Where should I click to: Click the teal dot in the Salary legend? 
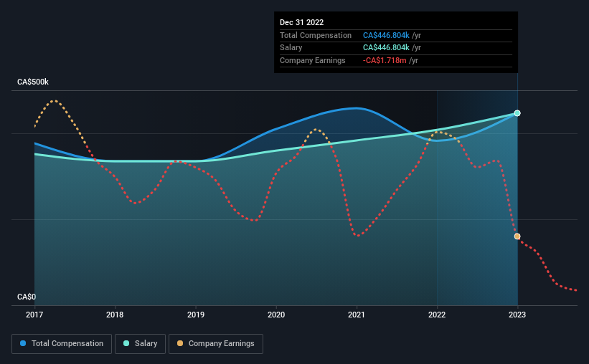click(126, 343)
